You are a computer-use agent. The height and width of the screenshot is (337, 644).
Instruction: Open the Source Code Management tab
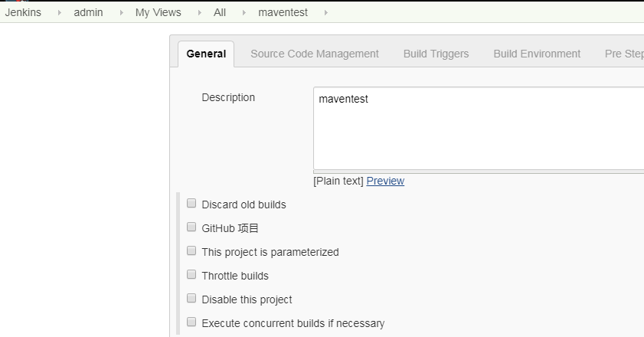[315, 54]
